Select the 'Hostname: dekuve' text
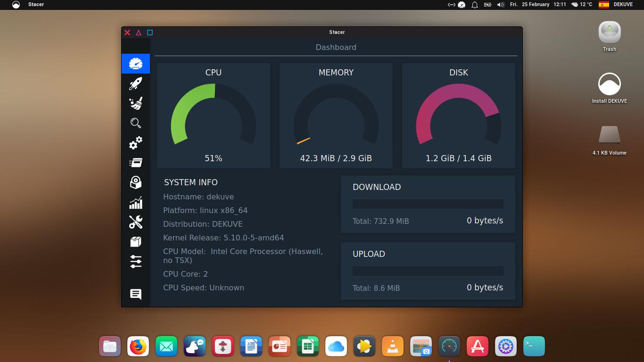 (198, 197)
